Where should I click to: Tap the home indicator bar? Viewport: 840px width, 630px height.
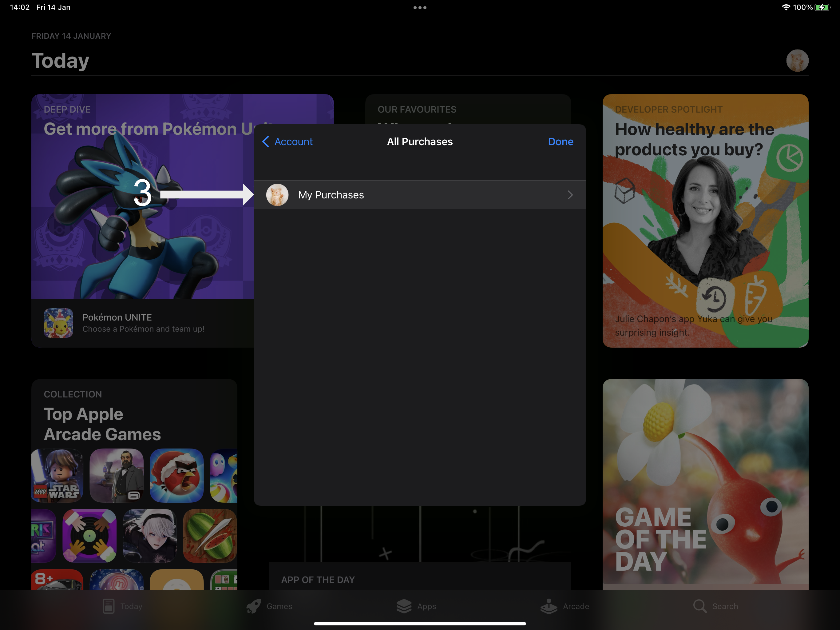point(420,624)
